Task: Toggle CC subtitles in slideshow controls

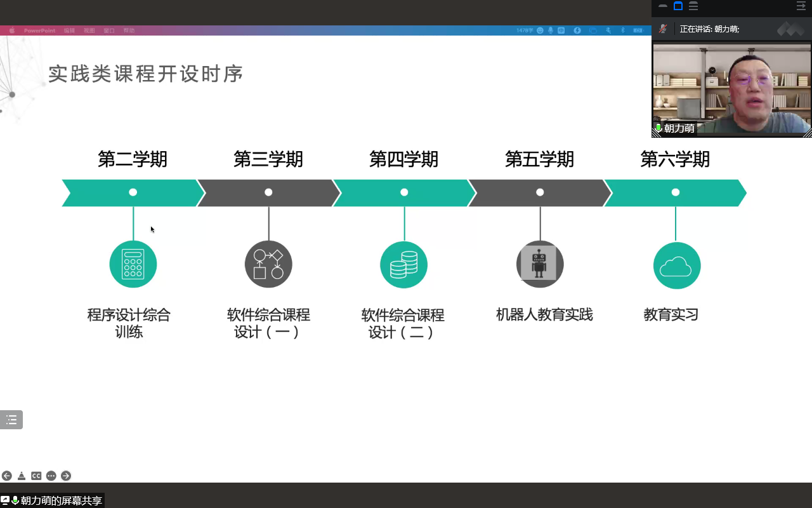Action: (36, 476)
